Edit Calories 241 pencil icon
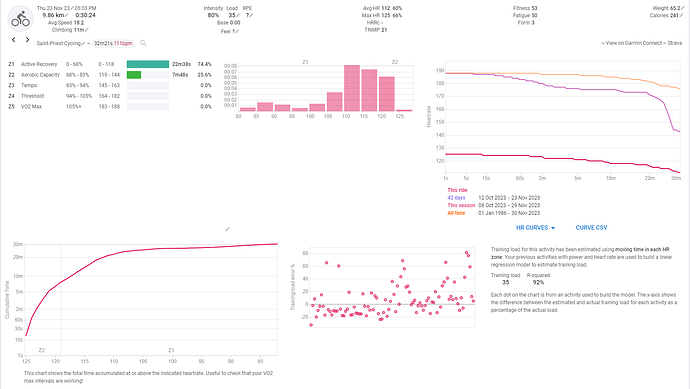 tap(682, 15)
